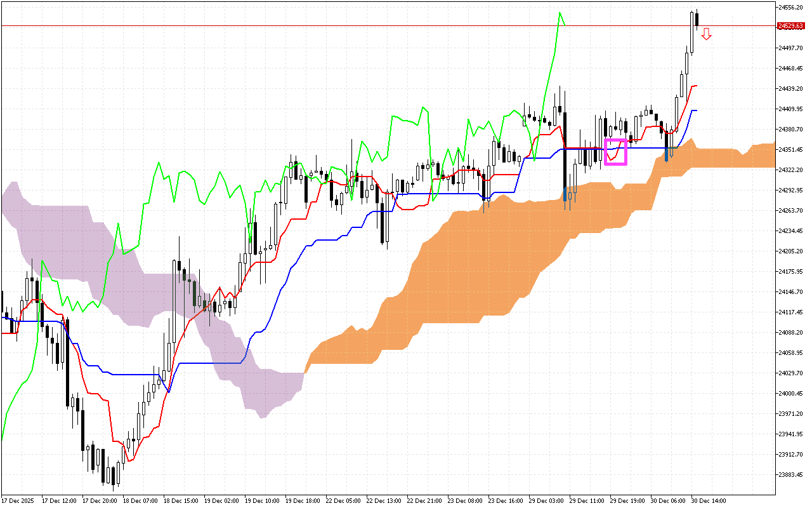Select the magenta rectangle highlight on chart
This screenshot has height=508, width=812.
point(615,152)
